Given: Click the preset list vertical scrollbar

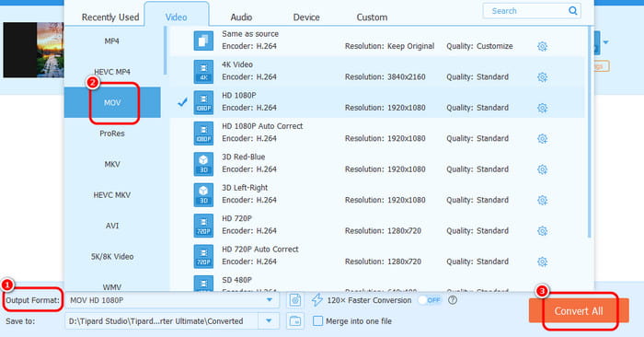Looking at the screenshot, I should pyautogui.click(x=589, y=132).
